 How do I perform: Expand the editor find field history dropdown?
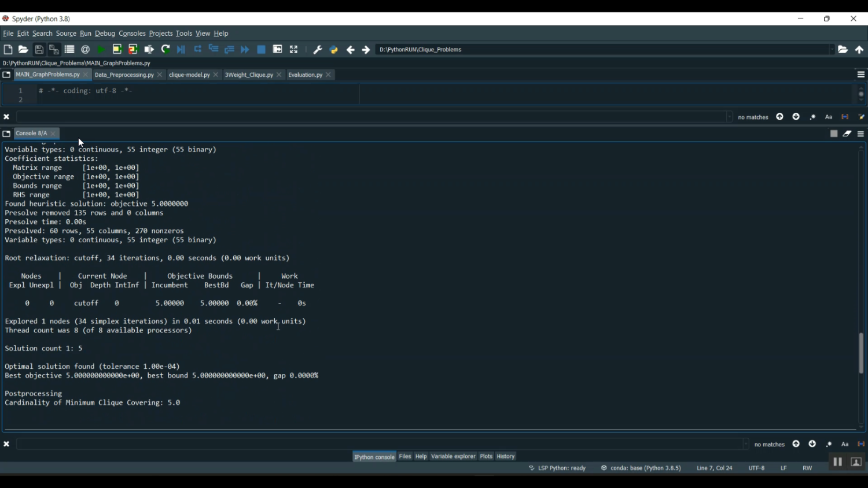click(x=729, y=117)
